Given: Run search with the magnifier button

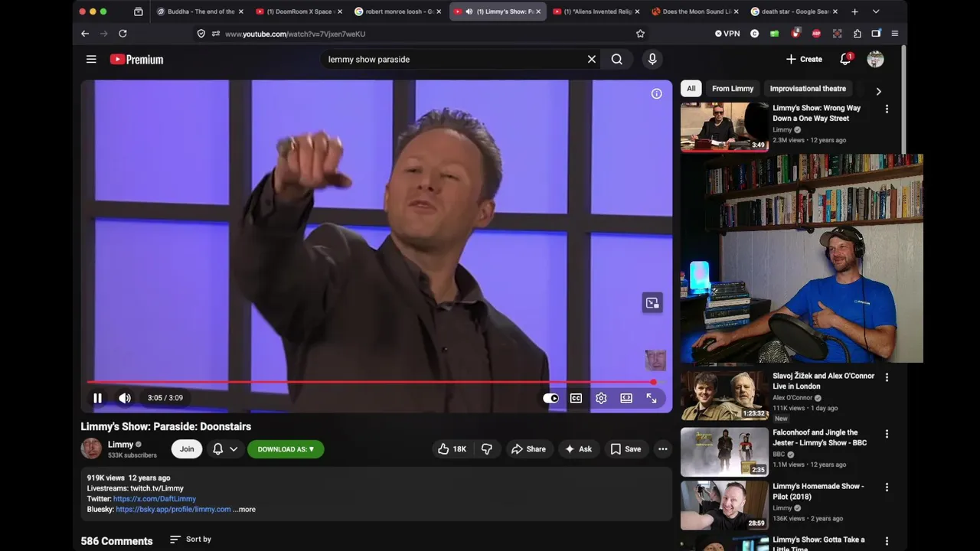Looking at the screenshot, I should (x=617, y=59).
